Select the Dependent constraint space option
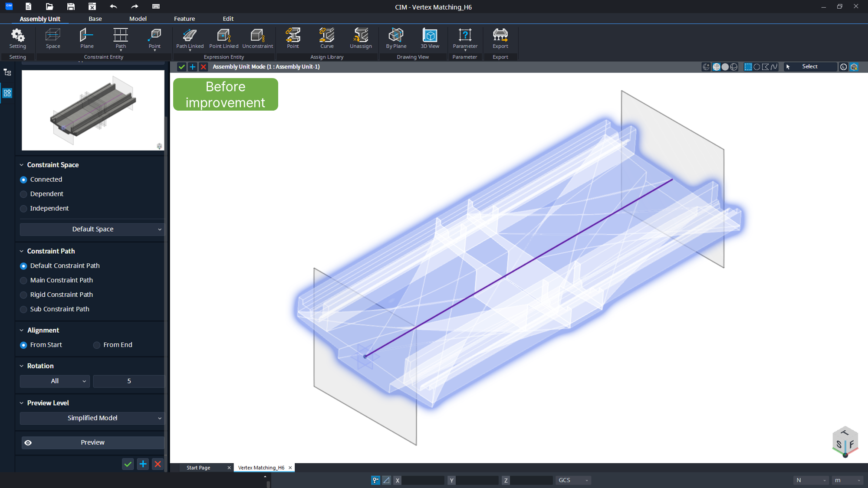Screen dimensions: 868x488 tap(23, 194)
